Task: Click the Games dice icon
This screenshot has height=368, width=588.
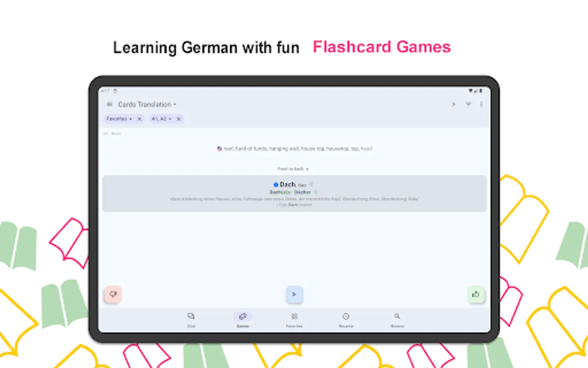Action: point(243,316)
